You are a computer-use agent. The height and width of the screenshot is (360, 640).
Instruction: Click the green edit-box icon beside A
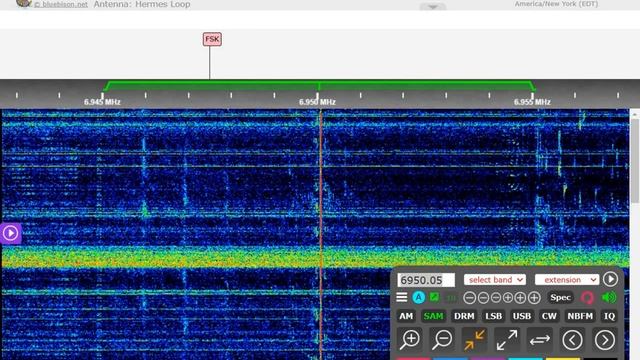coord(434,297)
